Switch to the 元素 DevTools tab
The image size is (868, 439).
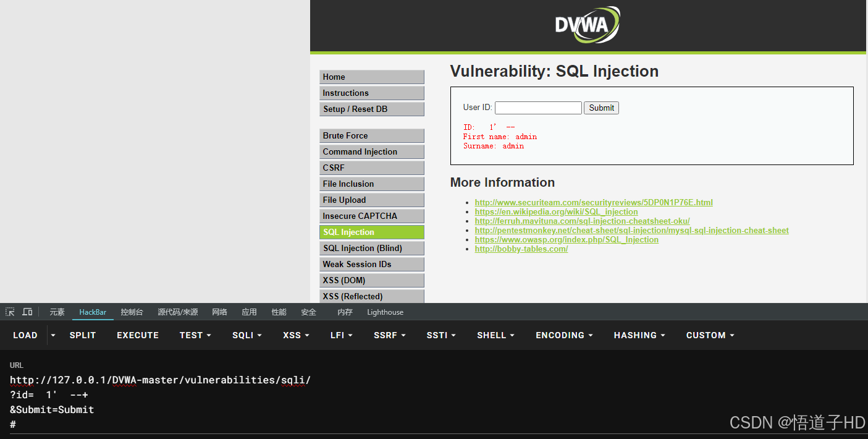click(57, 312)
